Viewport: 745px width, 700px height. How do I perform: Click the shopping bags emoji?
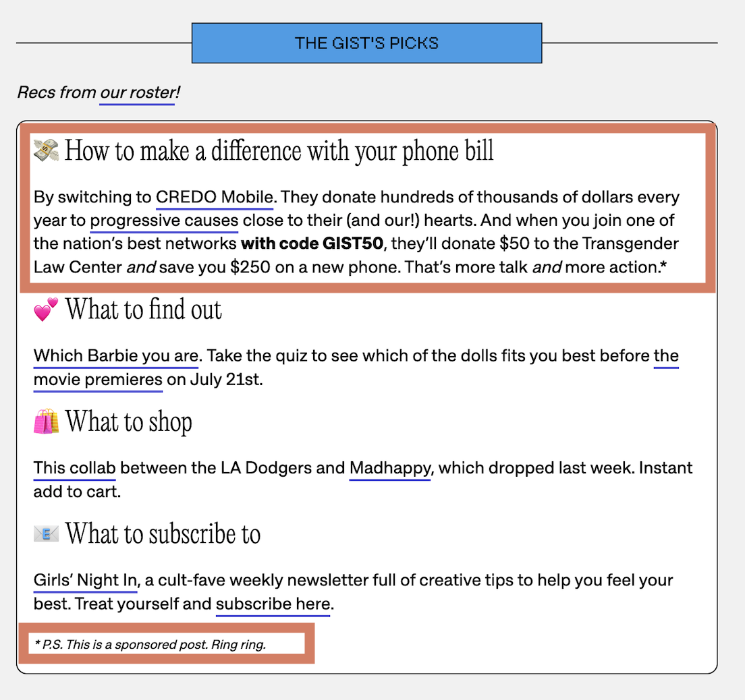coord(46,421)
